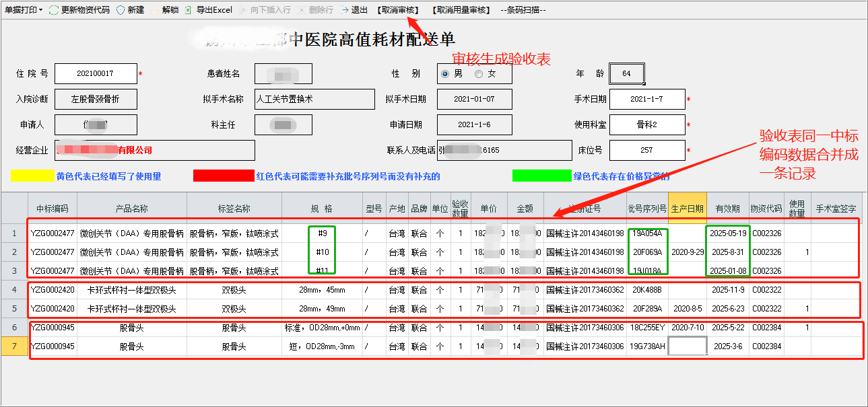Click the 短，OD28mm,-3mm specification cell
The width and height of the screenshot is (868, 407).
pos(322,346)
